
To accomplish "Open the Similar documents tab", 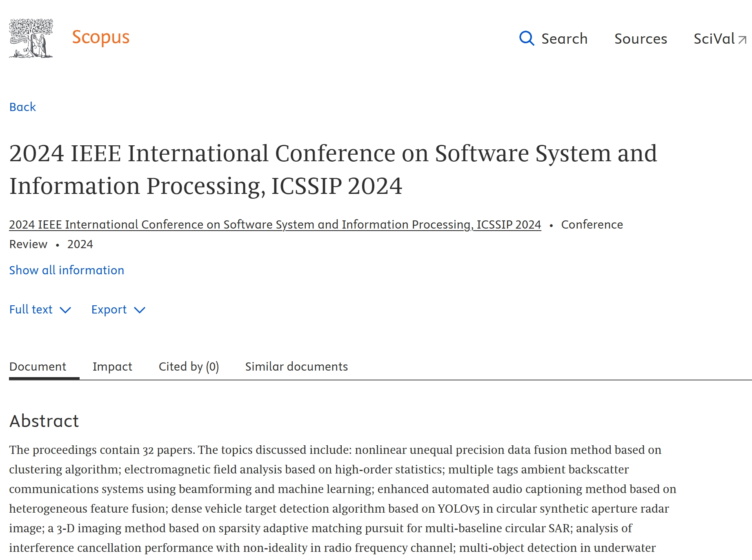I will click(x=296, y=367).
